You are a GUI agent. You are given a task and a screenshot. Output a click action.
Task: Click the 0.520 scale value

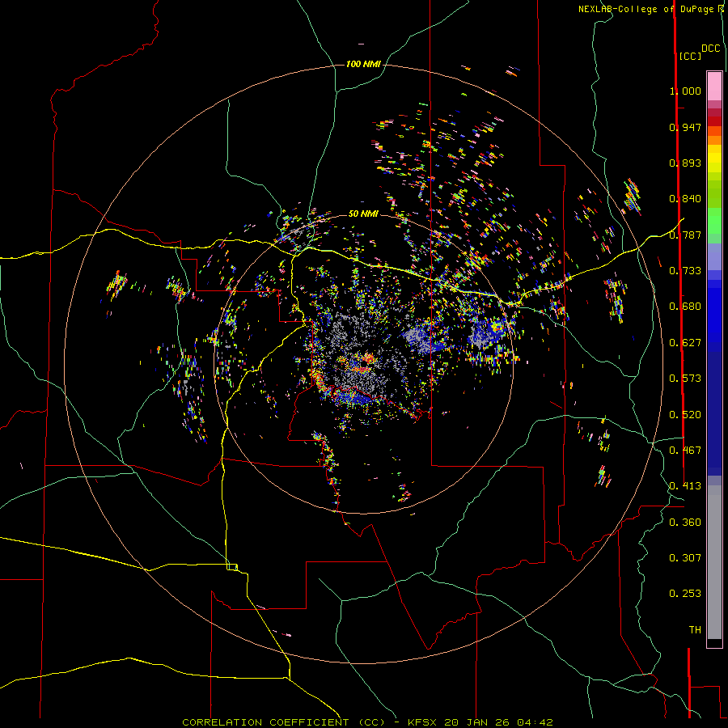coord(685,415)
